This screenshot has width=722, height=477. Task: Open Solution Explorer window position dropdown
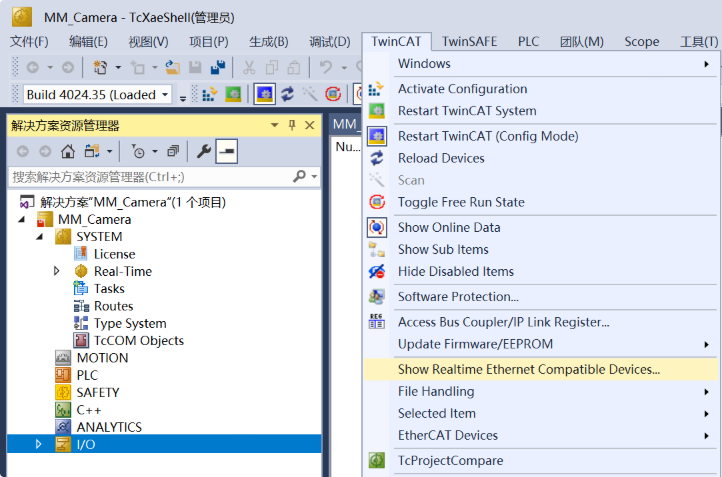pyautogui.click(x=274, y=125)
